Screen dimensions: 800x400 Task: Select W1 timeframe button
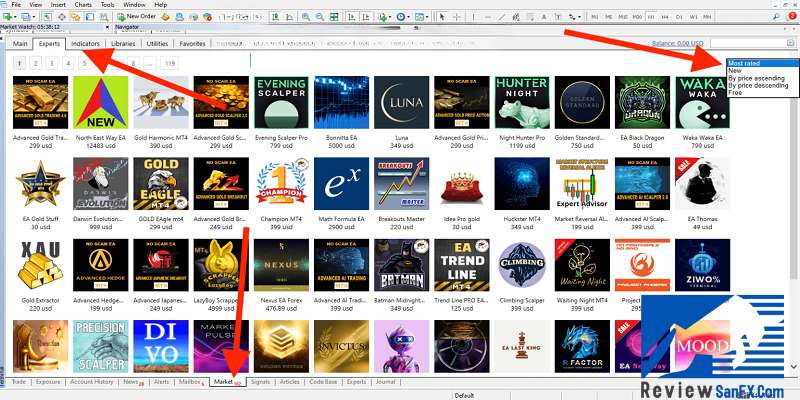coord(693,16)
